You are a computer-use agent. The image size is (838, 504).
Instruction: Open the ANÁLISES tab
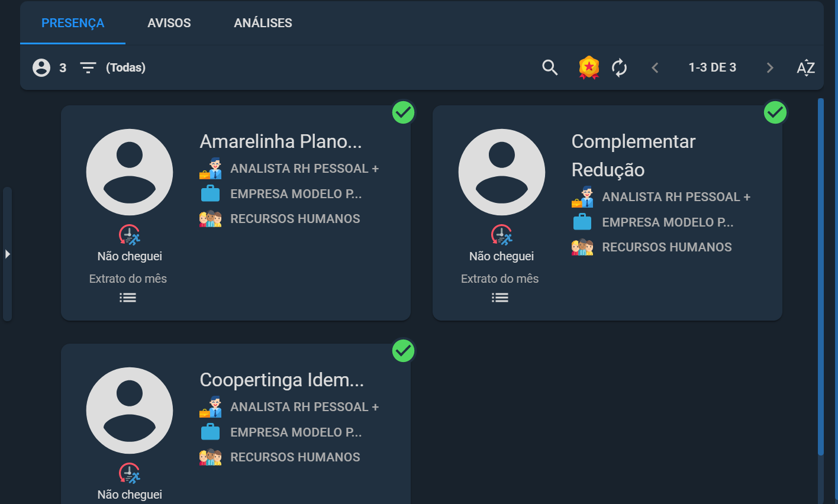click(x=263, y=23)
